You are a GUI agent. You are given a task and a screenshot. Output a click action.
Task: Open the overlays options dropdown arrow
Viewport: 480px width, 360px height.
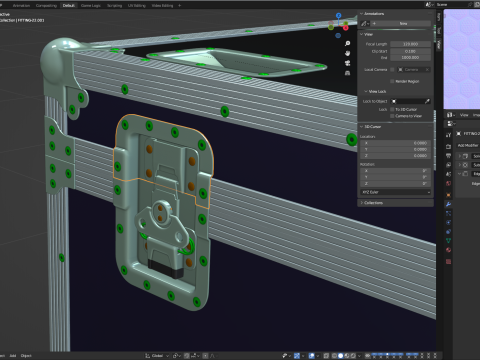coord(318,356)
